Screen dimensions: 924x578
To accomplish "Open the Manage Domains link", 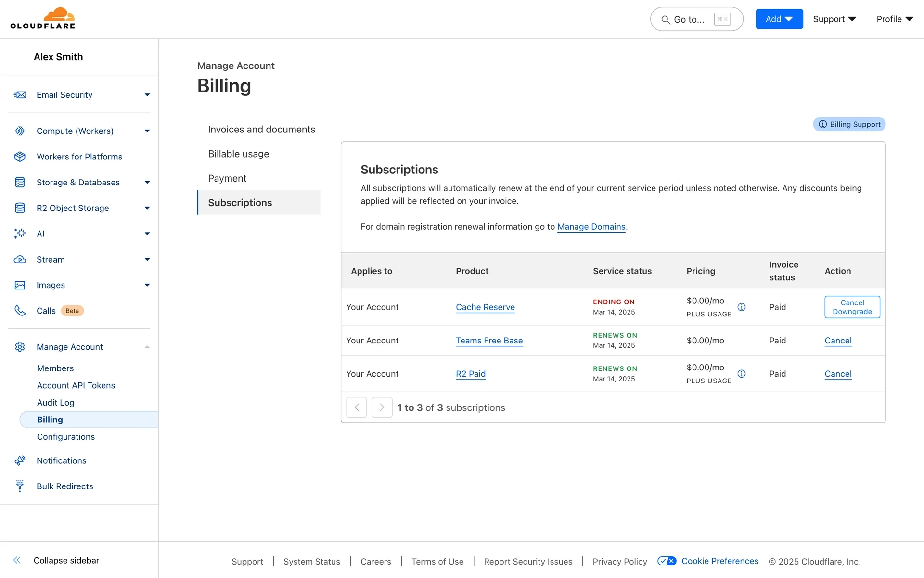I will pos(591,227).
